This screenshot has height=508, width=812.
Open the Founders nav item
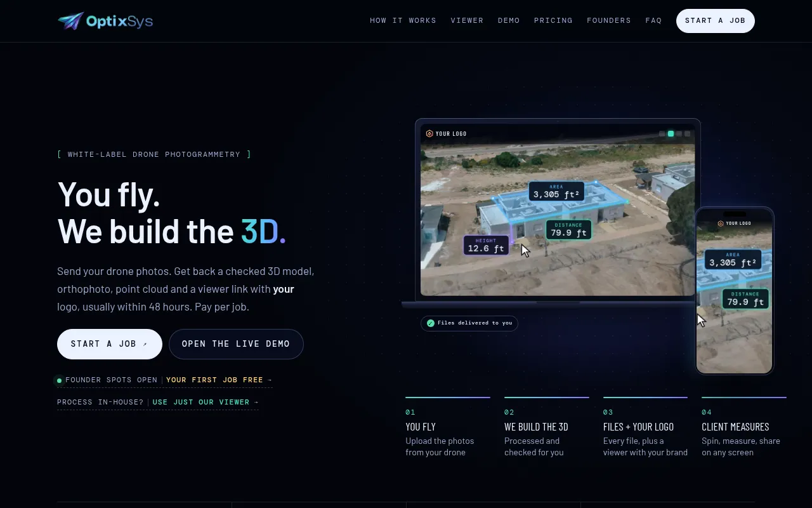[x=609, y=21]
